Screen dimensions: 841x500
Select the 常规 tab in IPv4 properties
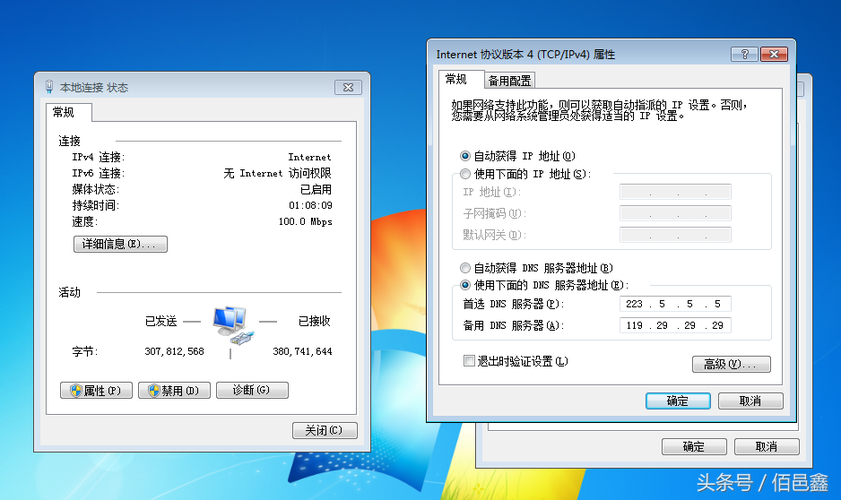[456, 79]
